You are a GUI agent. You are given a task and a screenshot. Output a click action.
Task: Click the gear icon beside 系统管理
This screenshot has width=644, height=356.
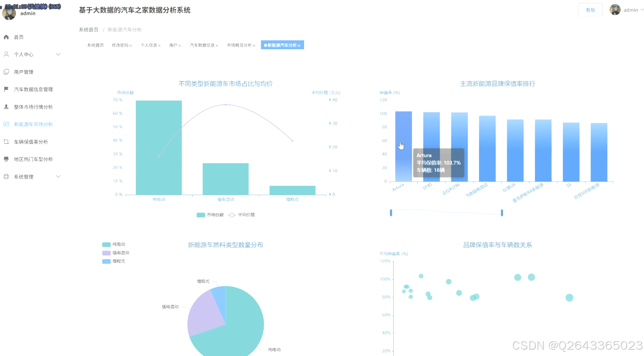[x=6, y=177]
